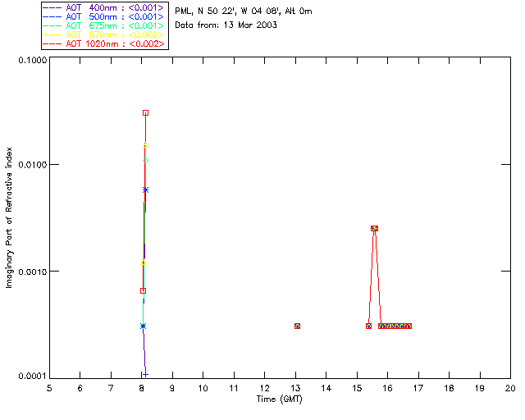Click the x-axis tick label 8
The width and height of the screenshot is (525, 420).
(x=142, y=388)
